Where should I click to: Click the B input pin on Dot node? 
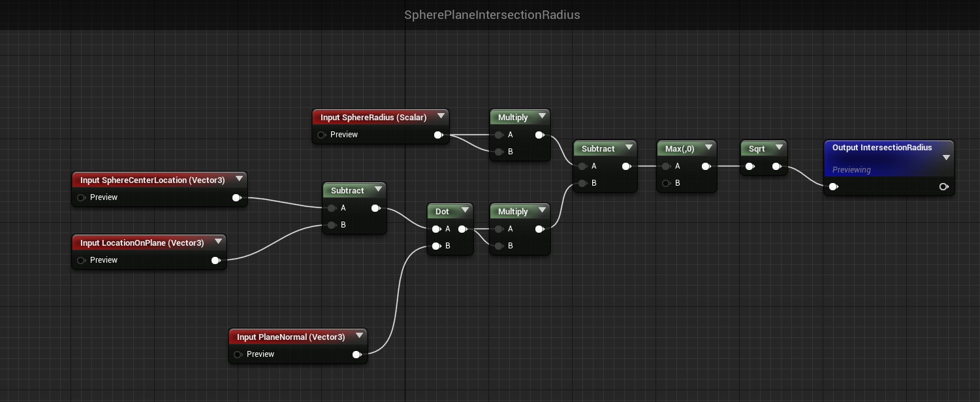tap(435, 246)
